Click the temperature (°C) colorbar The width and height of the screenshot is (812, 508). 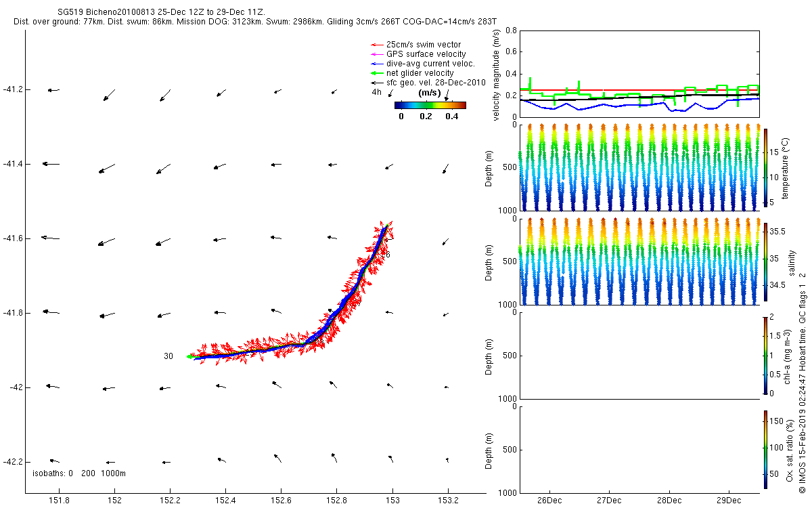765,167
